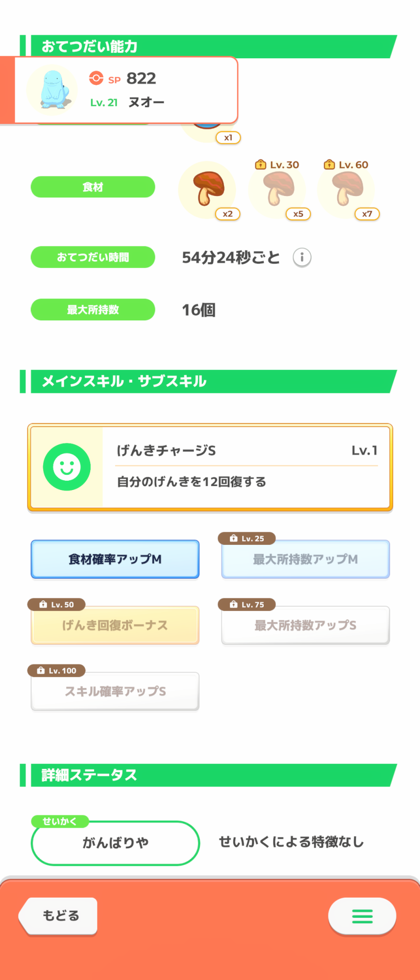This screenshot has height=980, width=420.
Task: Tap the Lv. 60 locked mushroom ingredient
Action: tap(346, 189)
